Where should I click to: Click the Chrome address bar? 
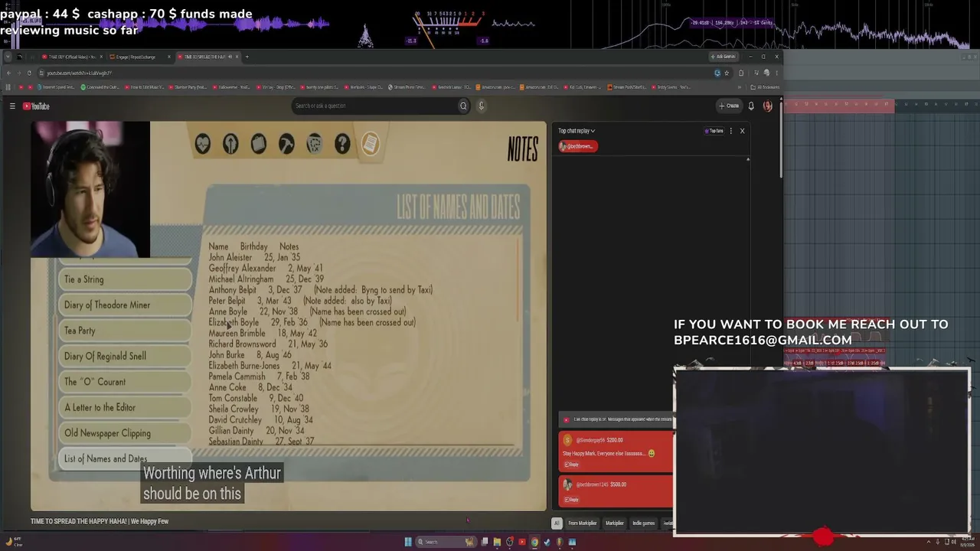pos(375,73)
